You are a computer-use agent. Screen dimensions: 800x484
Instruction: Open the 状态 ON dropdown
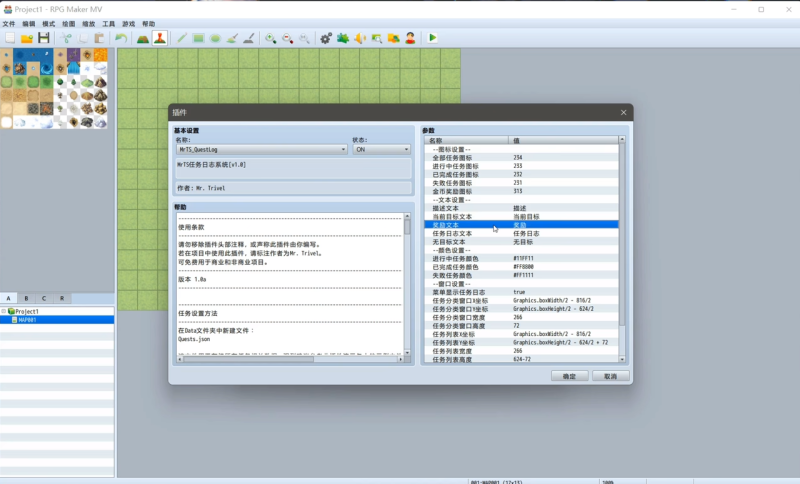pyautogui.click(x=381, y=149)
